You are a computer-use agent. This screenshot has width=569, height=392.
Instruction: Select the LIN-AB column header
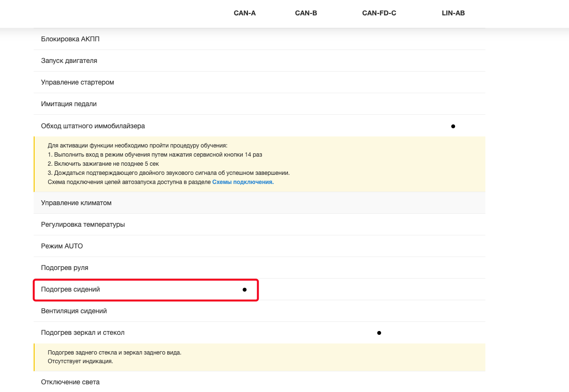(x=453, y=13)
